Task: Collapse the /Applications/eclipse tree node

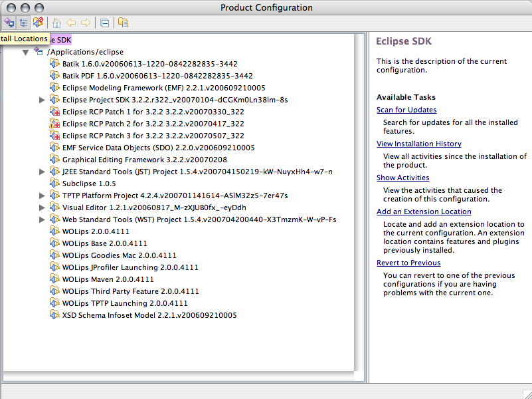Action: tap(25, 52)
